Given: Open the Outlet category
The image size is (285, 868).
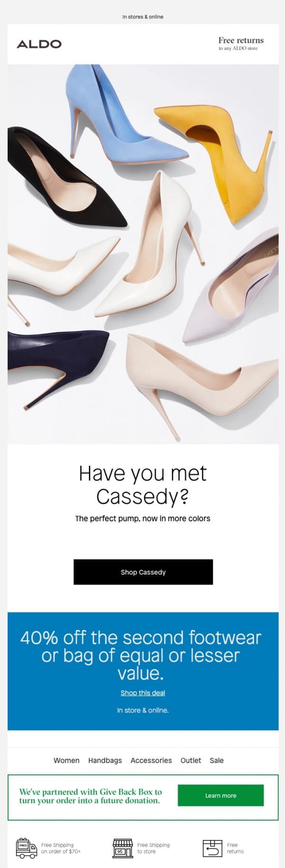Looking at the screenshot, I should [x=190, y=760].
